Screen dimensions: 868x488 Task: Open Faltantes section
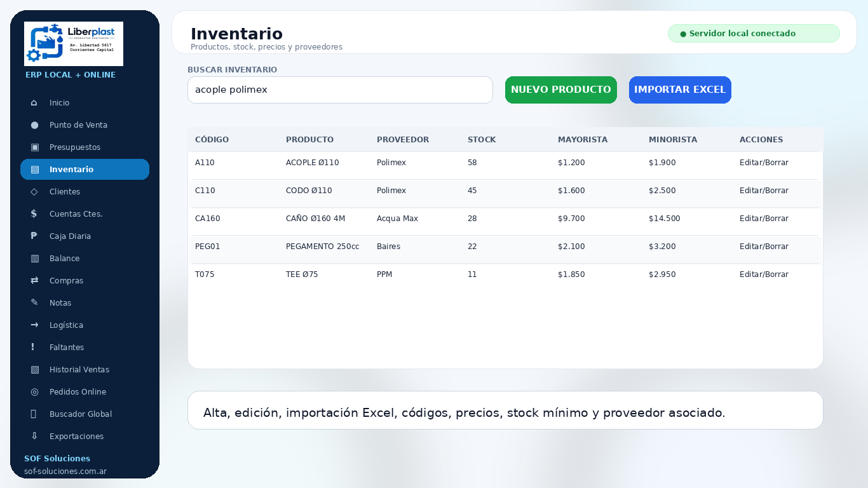click(x=85, y=348)
